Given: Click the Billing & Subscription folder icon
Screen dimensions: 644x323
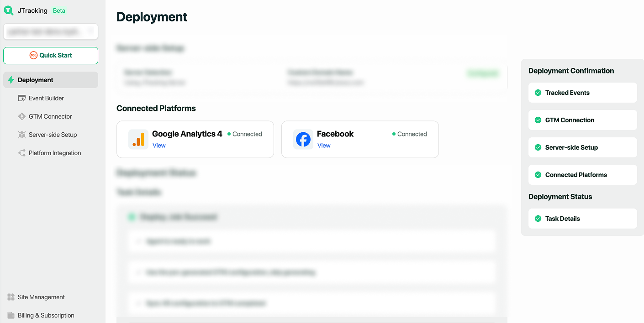Looking at the screenshot, I should (x=11, y=315).
